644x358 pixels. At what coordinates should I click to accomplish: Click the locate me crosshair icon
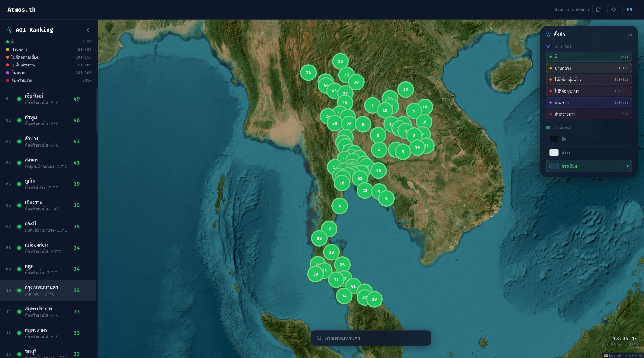tap(613, 9)
